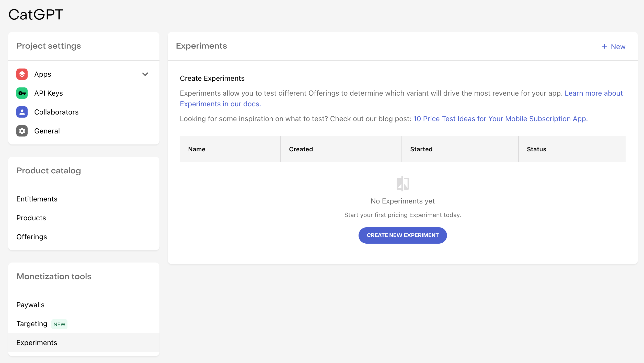644x363 pixels.
Task: Click the CatGPT project title
Action: [36, 14]
